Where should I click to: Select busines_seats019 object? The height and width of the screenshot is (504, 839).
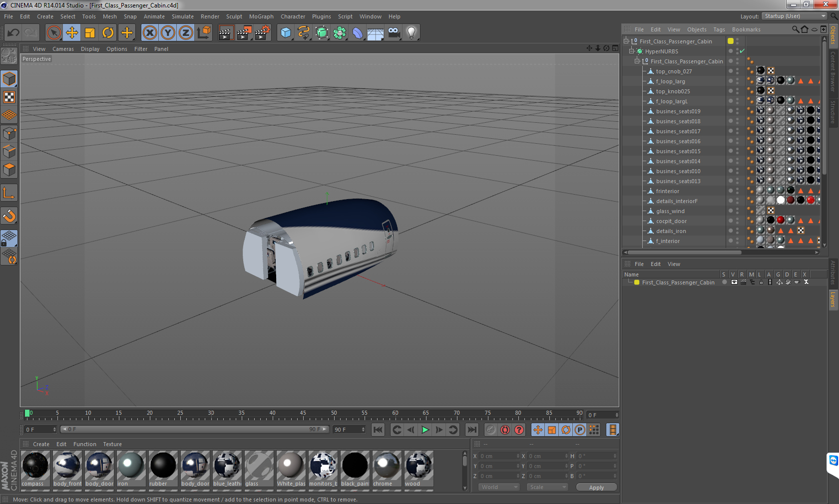pos(678,111)
